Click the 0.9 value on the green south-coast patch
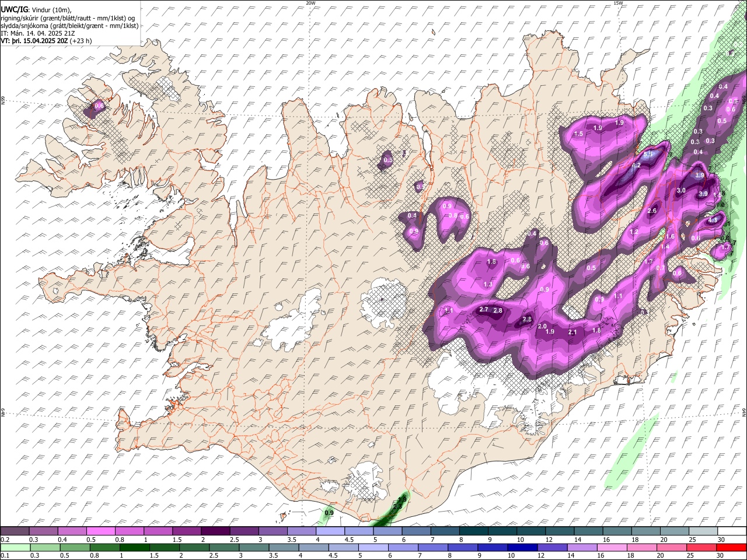The image size is (747, 560). tap(329, 513)
